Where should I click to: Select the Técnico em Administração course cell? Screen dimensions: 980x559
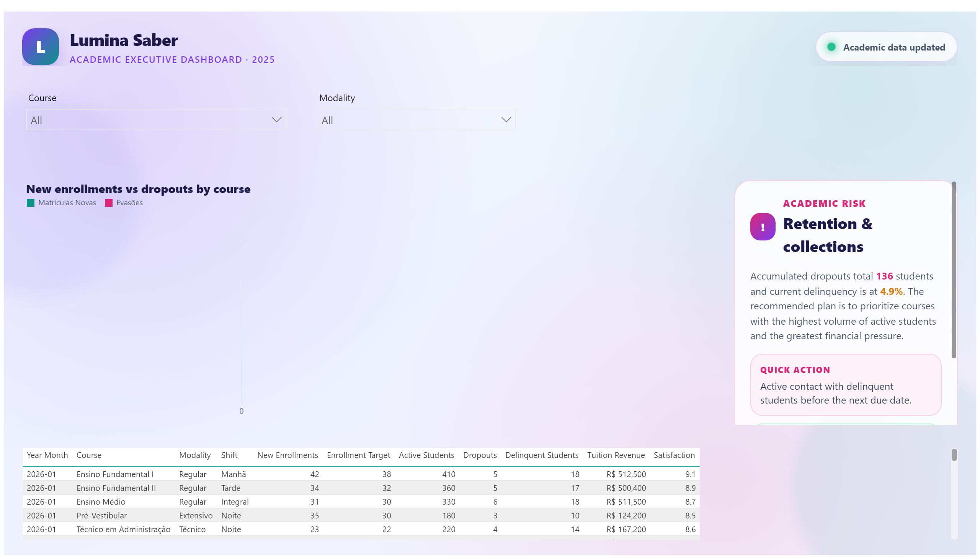point(123,530)
